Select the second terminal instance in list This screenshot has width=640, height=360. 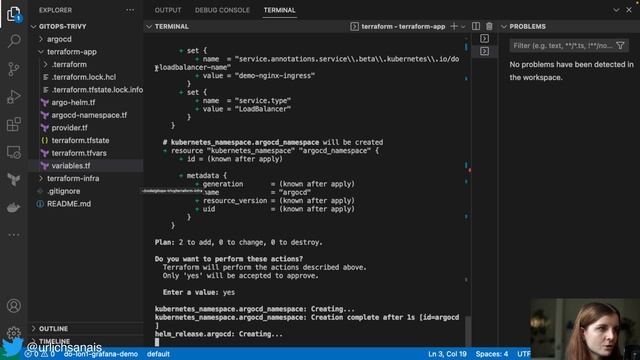484,51
